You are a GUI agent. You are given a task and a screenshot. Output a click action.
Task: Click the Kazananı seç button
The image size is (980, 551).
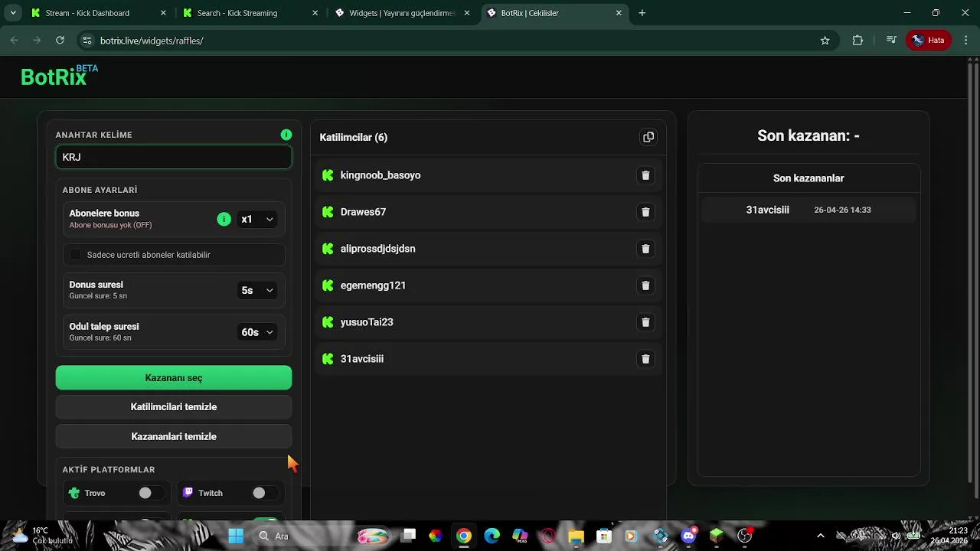tap(174, 378)
